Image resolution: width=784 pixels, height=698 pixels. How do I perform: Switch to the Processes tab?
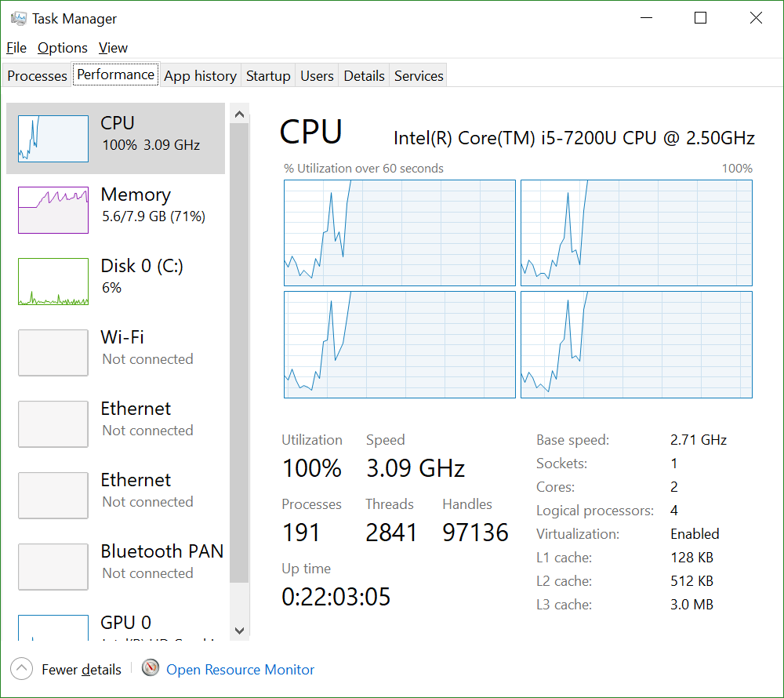coord(37,75)
